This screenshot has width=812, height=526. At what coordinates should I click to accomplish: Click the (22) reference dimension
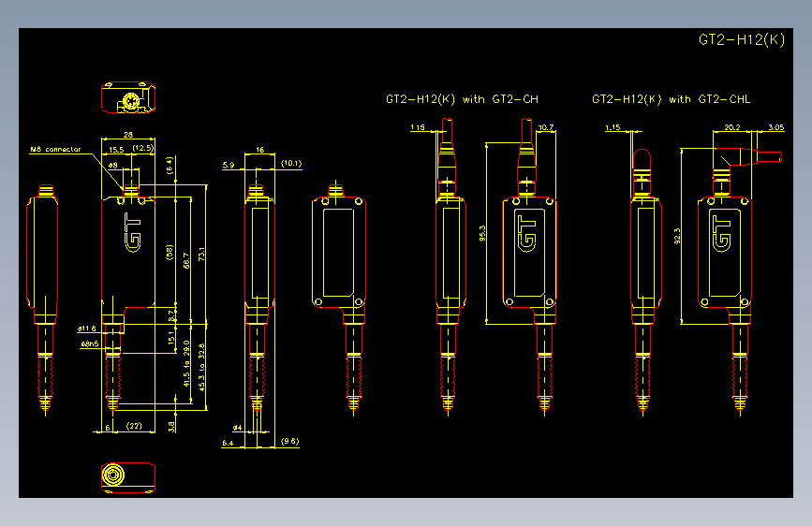click(x=134, y=426)
